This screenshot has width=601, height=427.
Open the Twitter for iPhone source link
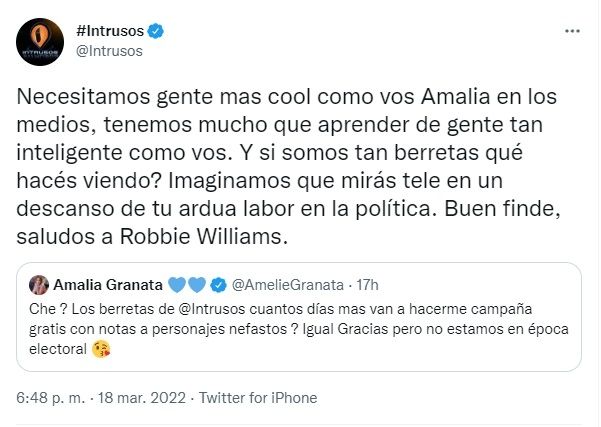(x=259, y=397)
